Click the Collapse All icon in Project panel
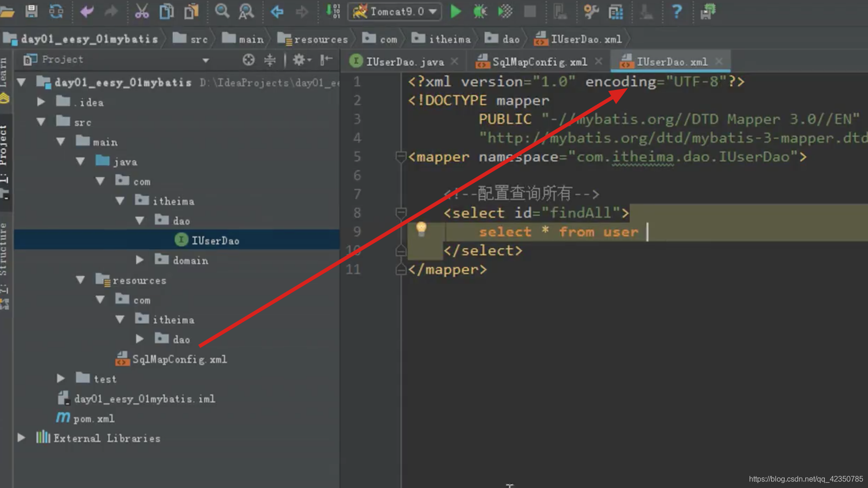 [x=270, y=59]
